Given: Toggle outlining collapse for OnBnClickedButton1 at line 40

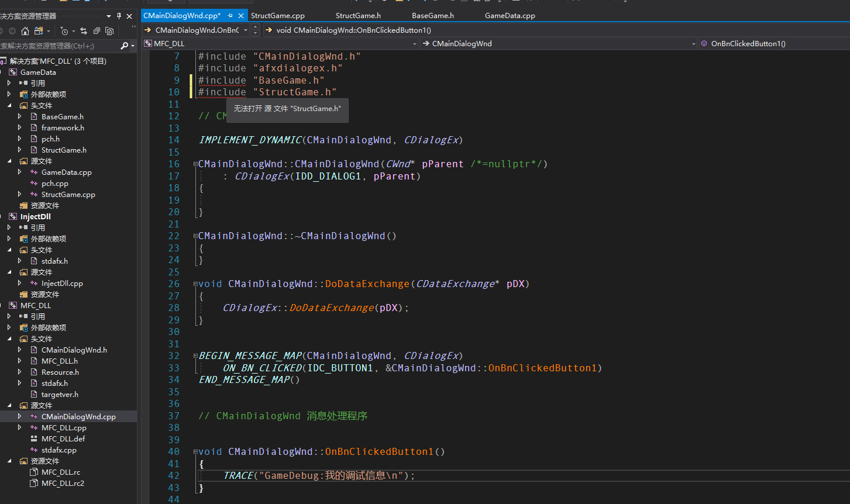Looking at the screenshot, I should point(195,452).
